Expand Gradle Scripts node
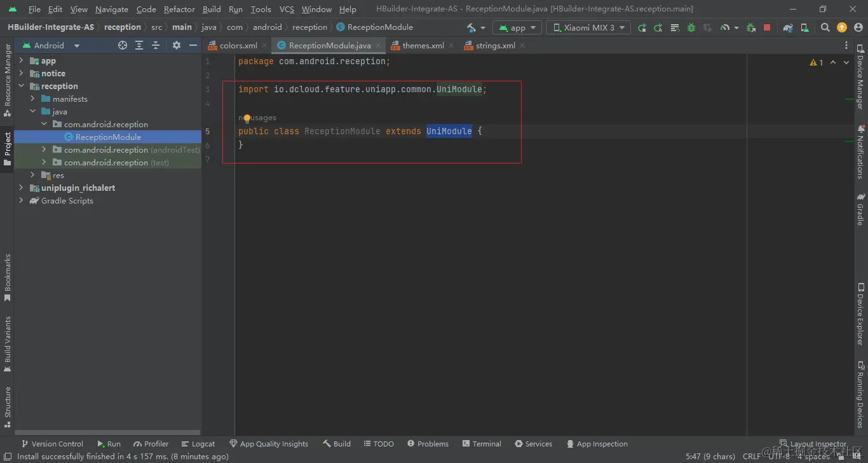This screenshot has width=868, height=463. click(21, 201)
